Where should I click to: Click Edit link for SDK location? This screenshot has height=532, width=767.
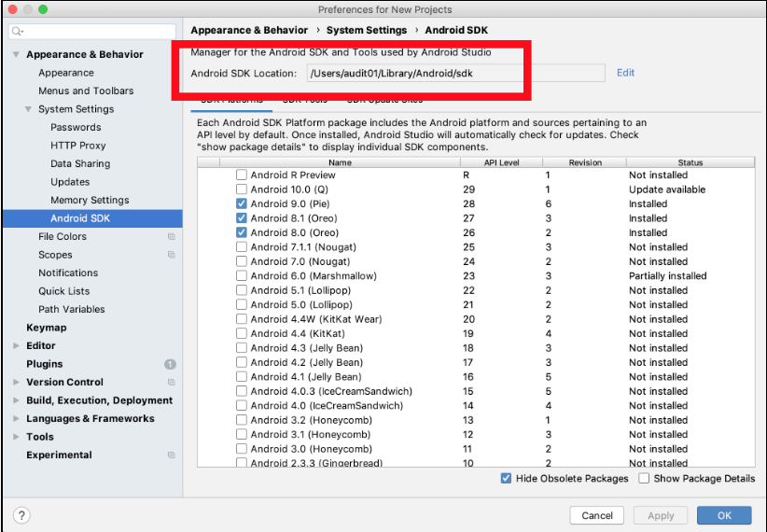[625, 73]
